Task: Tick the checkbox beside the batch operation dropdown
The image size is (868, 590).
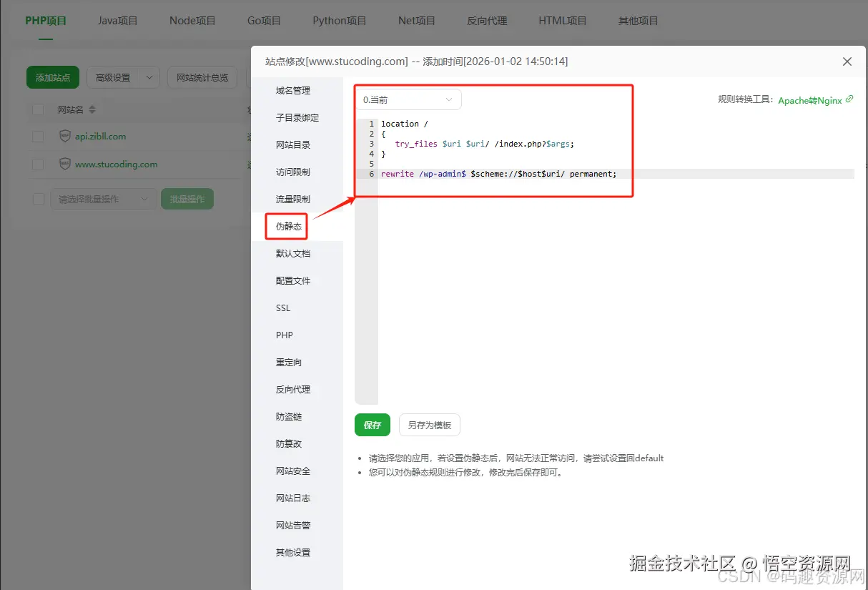Action: 38,199
